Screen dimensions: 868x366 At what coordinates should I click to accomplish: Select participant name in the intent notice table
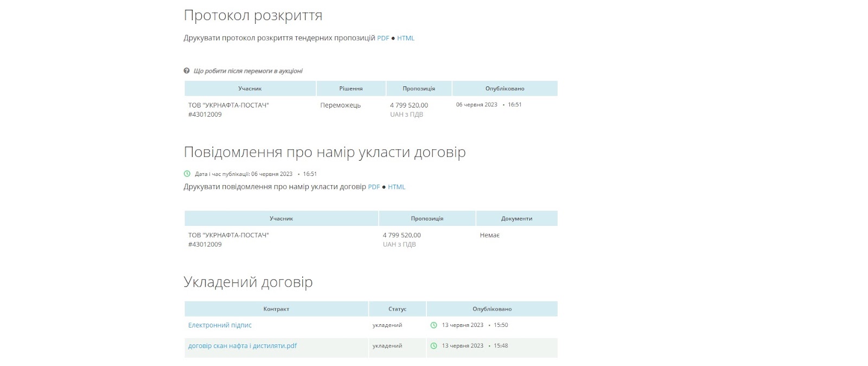(x=228, y=235)
